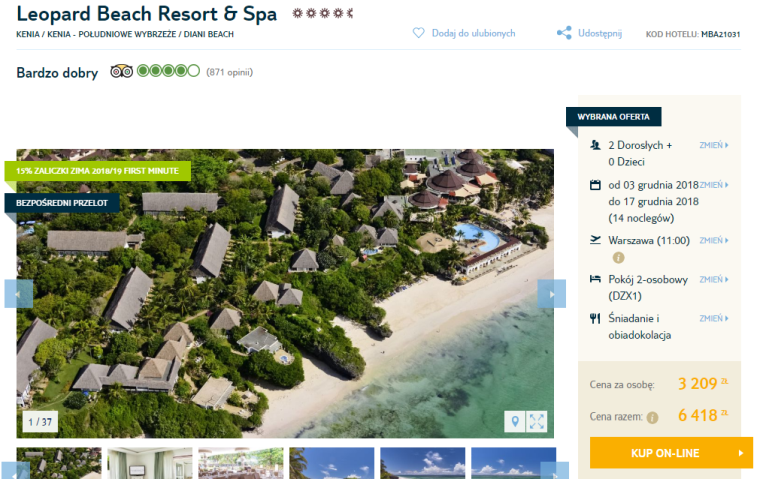Show next photo with right arrow

[552, 294]
